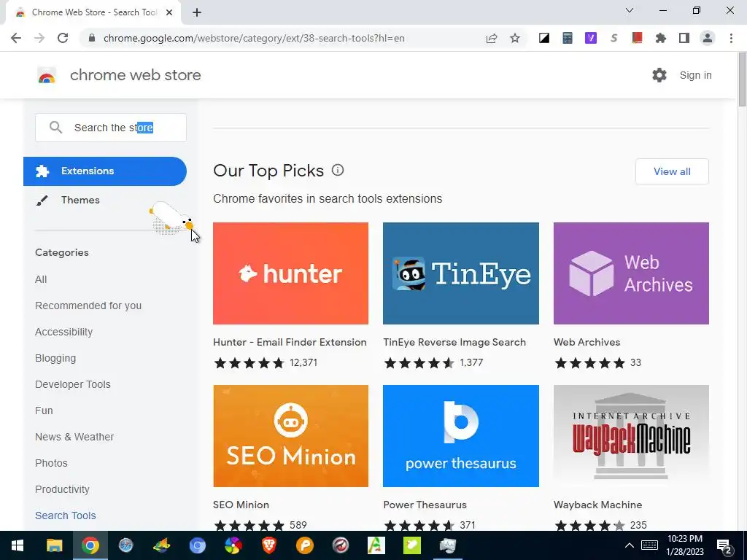Click the Chrome taskbar icon

click(90, 545)
